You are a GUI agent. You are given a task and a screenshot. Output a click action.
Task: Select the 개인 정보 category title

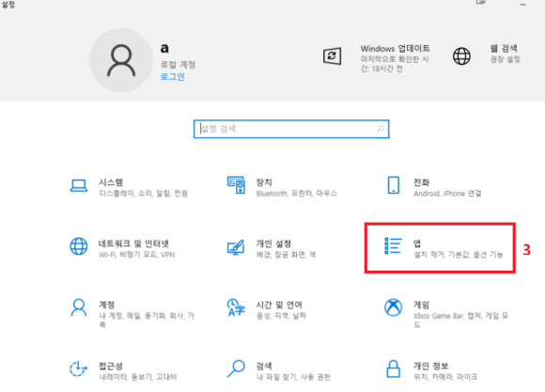point(430,366)
